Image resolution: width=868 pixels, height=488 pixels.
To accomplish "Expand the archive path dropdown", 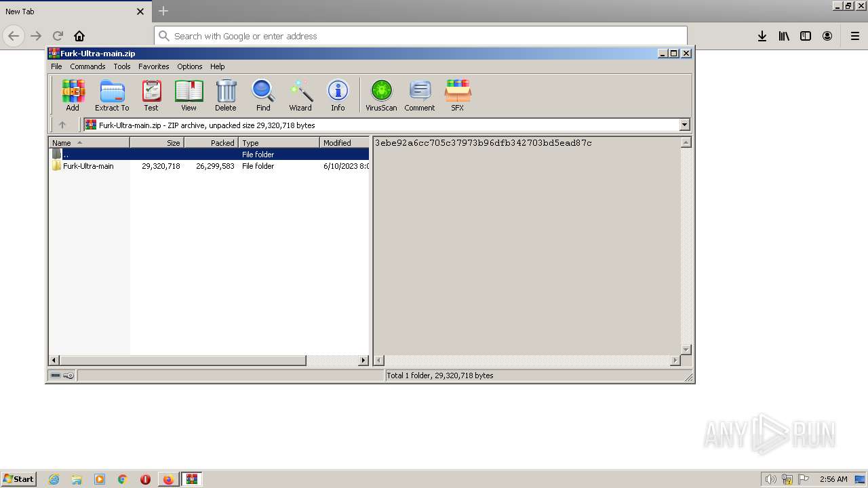I will click(x=684, y=125).
